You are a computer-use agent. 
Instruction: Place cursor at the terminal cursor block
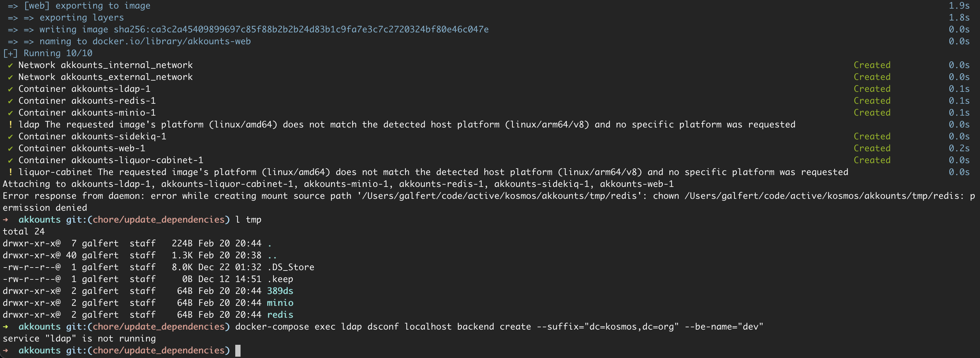[238, 350]
